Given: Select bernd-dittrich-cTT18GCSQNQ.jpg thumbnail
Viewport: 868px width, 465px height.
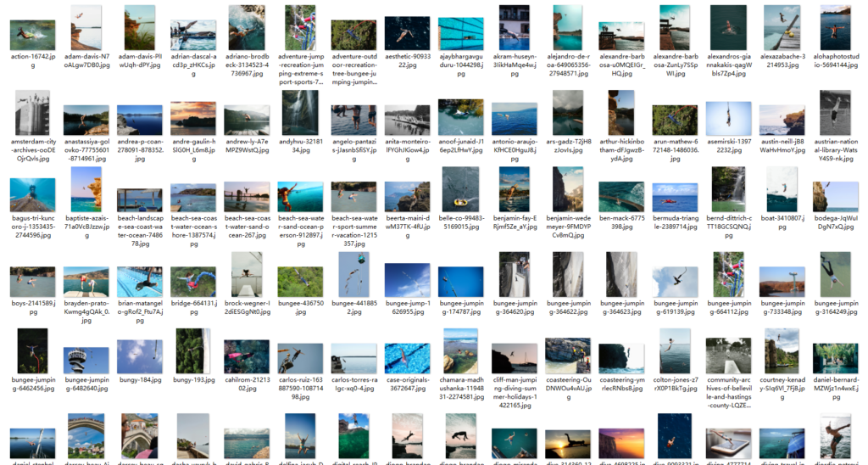Looking at the screenshot, I should [x=729, y=189].
